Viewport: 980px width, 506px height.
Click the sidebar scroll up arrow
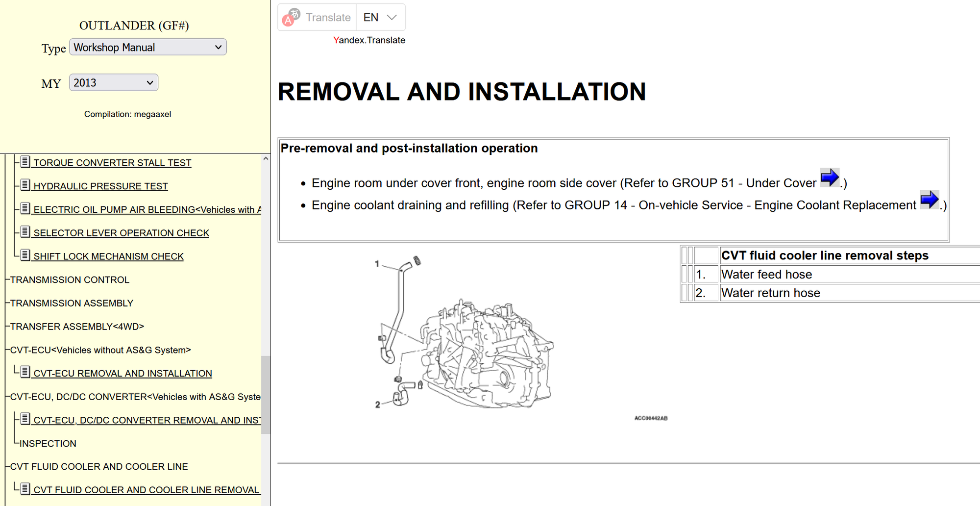coord(266,159)
